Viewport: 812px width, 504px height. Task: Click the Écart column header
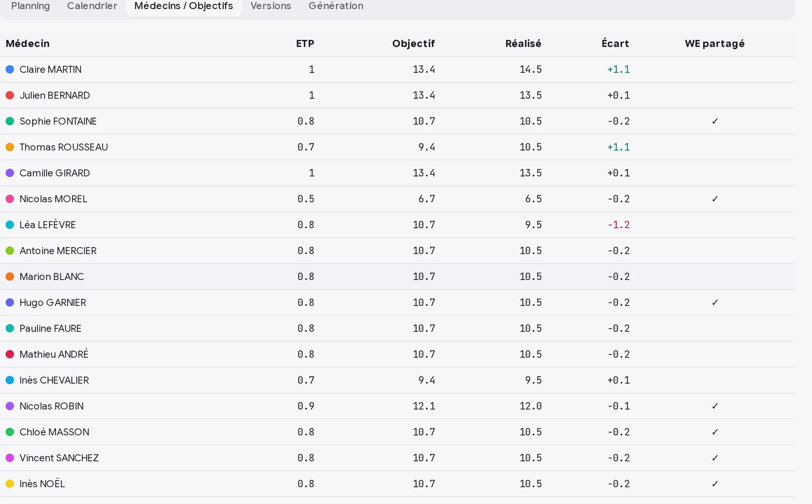pos(615,43)
